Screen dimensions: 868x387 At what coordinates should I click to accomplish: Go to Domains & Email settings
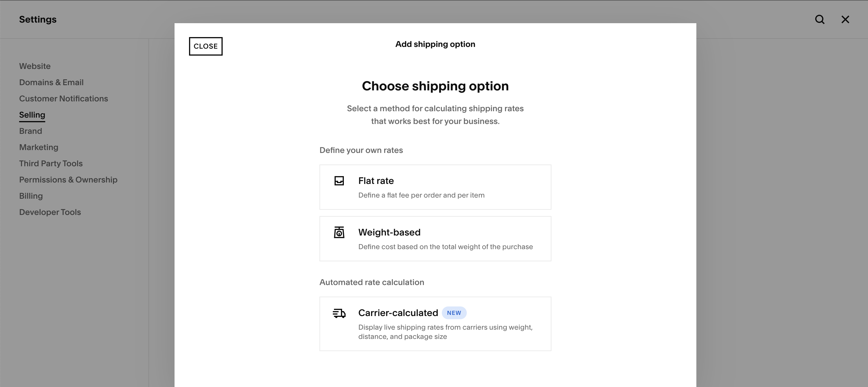click(51, 83)
